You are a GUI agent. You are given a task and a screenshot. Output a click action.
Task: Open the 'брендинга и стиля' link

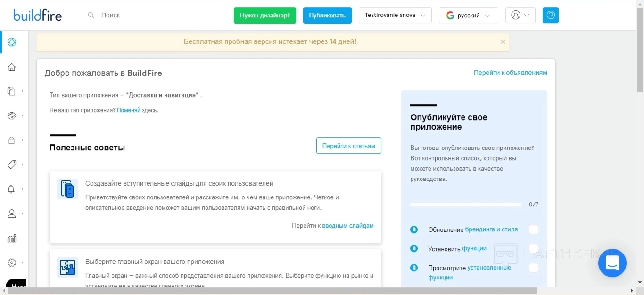(x=491, y=229)
